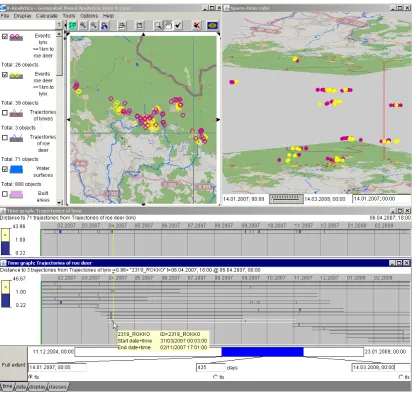Click the question mark button above legend
This screenshot has height=395, width=413.
coord(59,25)
